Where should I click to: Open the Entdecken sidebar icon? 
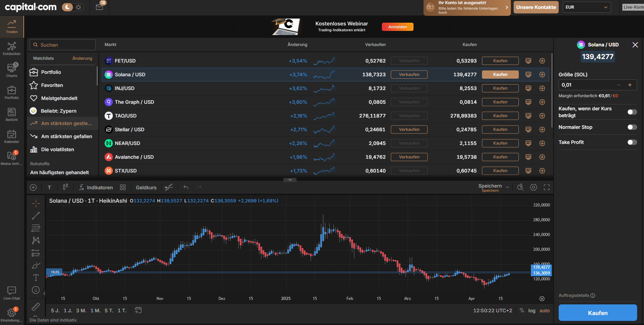[x=12, y=48]
